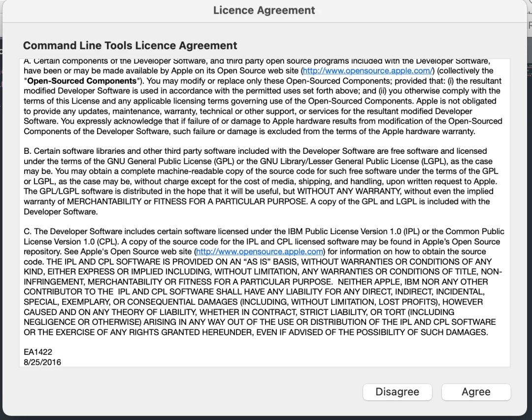532x420 pixels.
Task: Open the opensource.apple.com link in section A
Action: pyautogui.click(x=368, y=71)
